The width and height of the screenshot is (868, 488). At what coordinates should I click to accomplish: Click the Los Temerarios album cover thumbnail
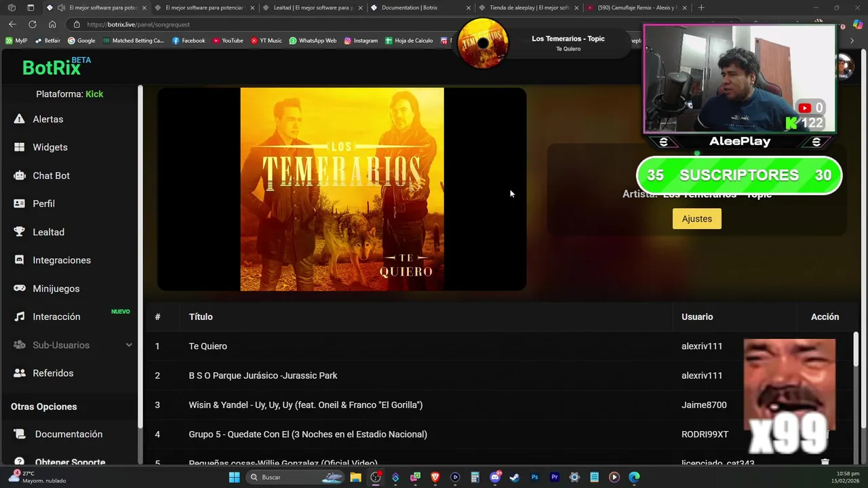click(483, 43)
